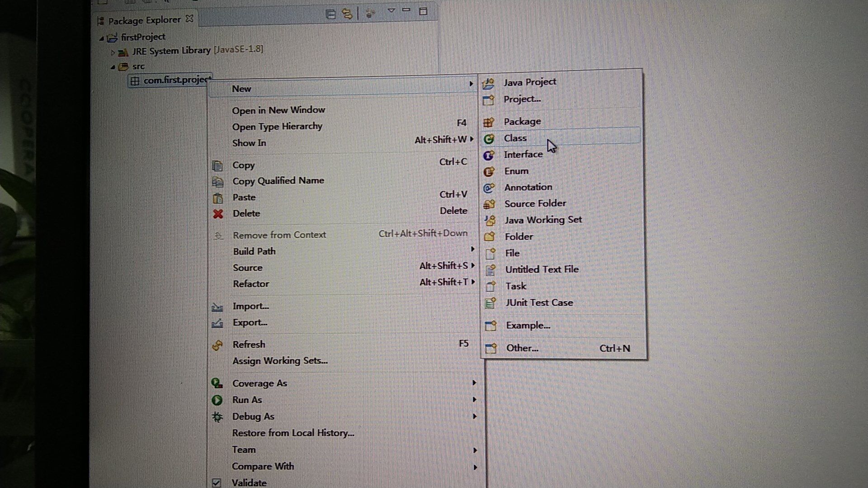Click the Java Project icon in submenu
Image resolution: width=868 pixels, height=488 pixels.
pyautogui.click(x=488, y=83)
